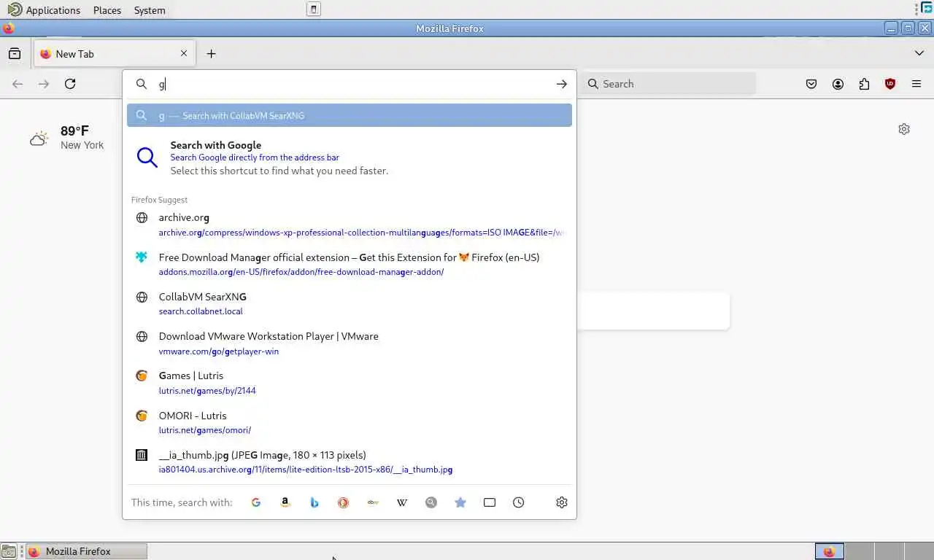Open the Games | Lutris suggestion
Screen dimensions: 934x560
[x=350, y=383]
